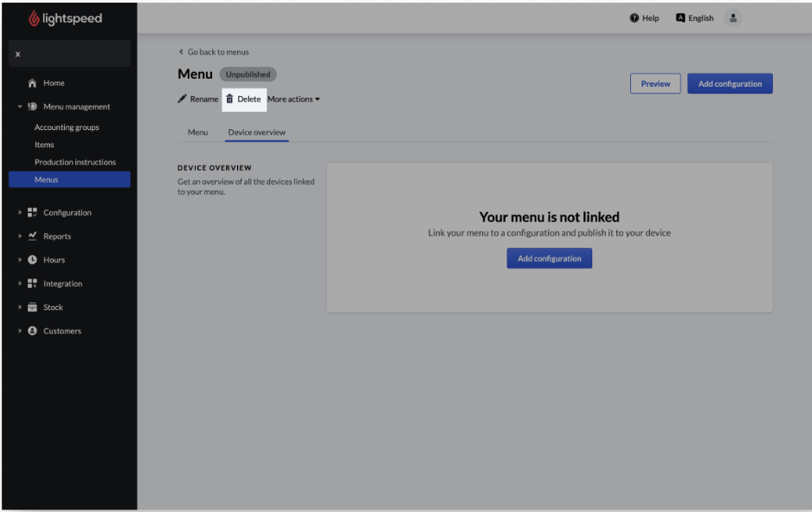The width and height of the screenshot is (812, 512).
Task: Open the More actions dropdown
Action: [x=293, y=100]
